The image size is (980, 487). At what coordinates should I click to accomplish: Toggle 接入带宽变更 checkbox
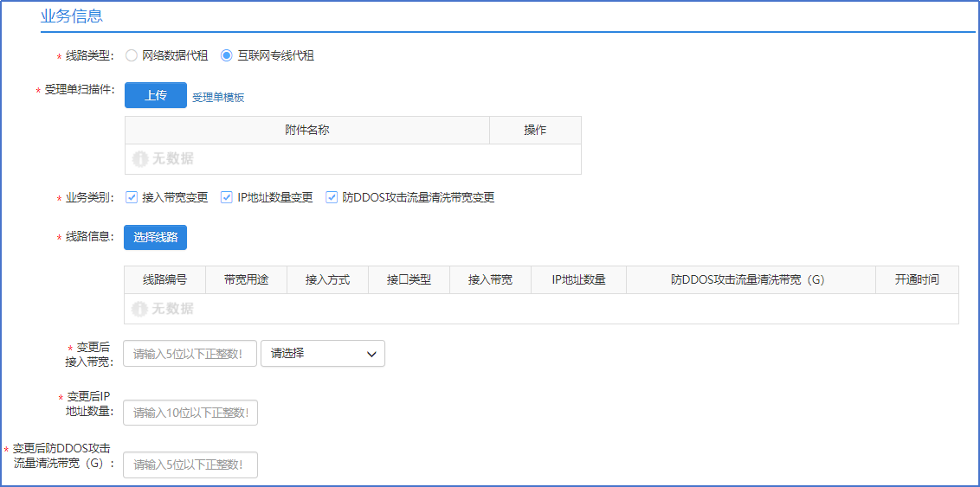[132, 197]
